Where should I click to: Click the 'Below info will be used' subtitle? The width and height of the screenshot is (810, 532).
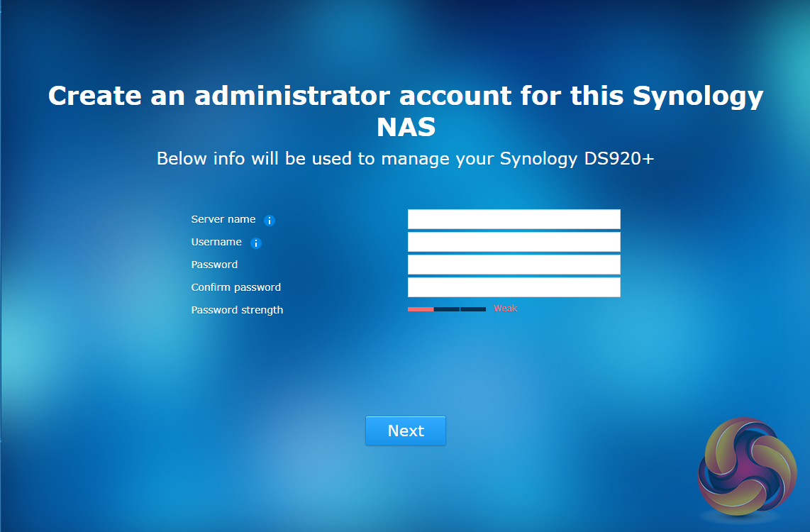[406, 159]
